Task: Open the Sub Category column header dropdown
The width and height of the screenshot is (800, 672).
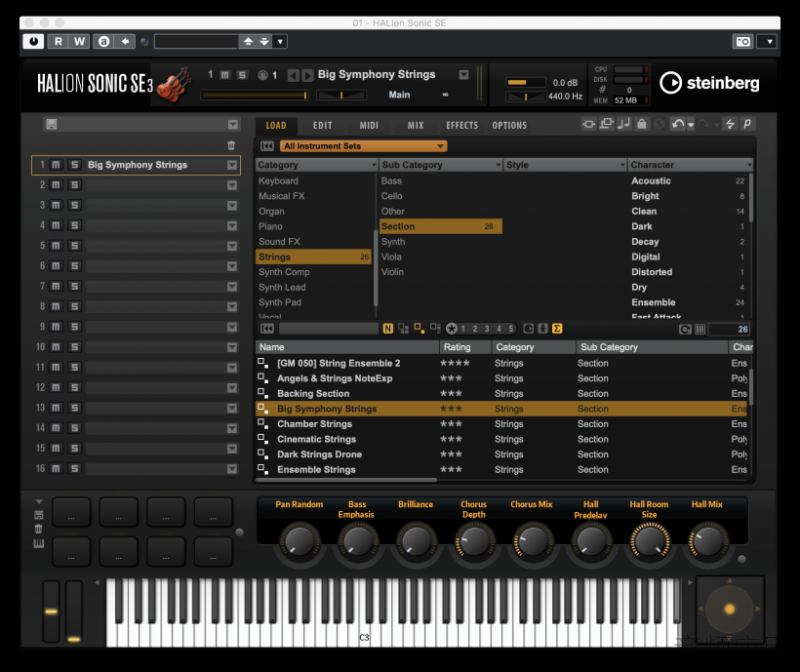Action: pyautogui.click(x=499, y=165)
